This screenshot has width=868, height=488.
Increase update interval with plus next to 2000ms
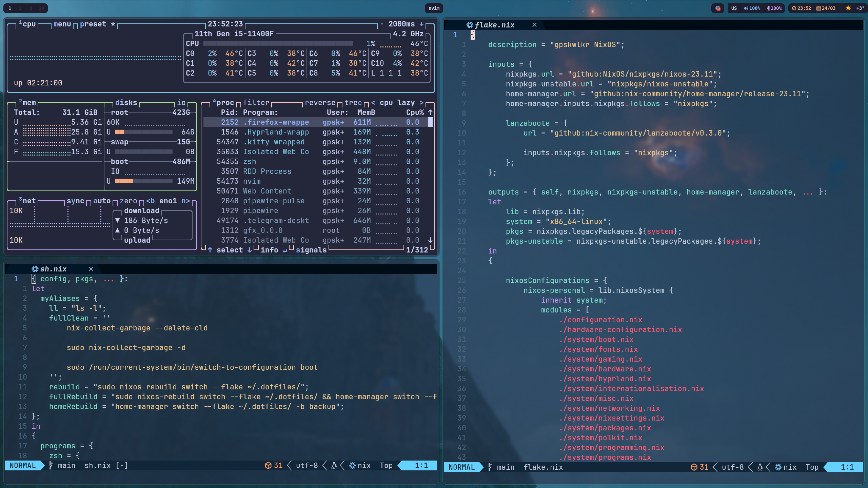tap(421, 24)
